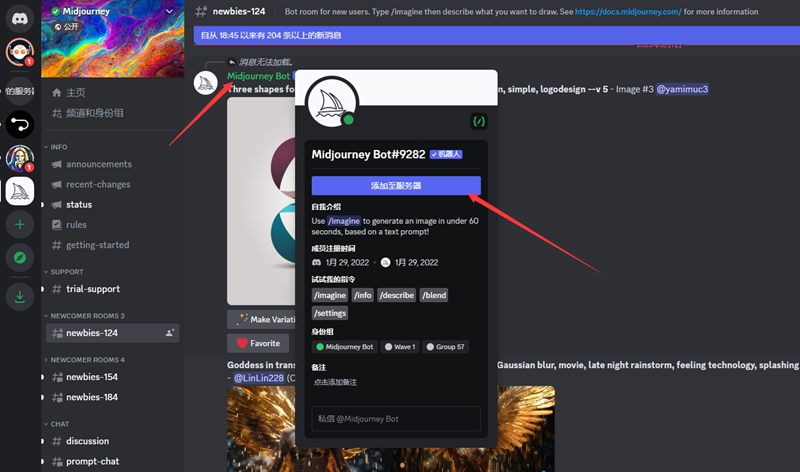This screenshot has width=800, height=472.
Task: Click the @yamimuc3 mention
Action: point(682,89)
